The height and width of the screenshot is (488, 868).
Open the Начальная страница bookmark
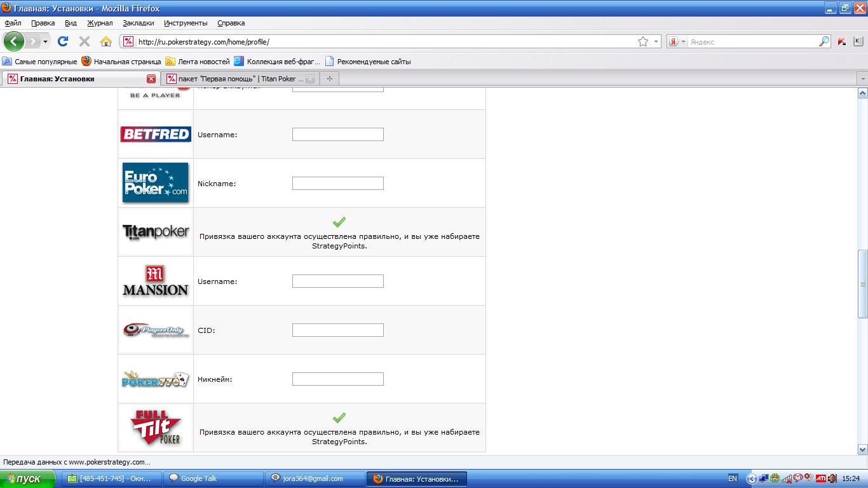(x=121, y=62)
